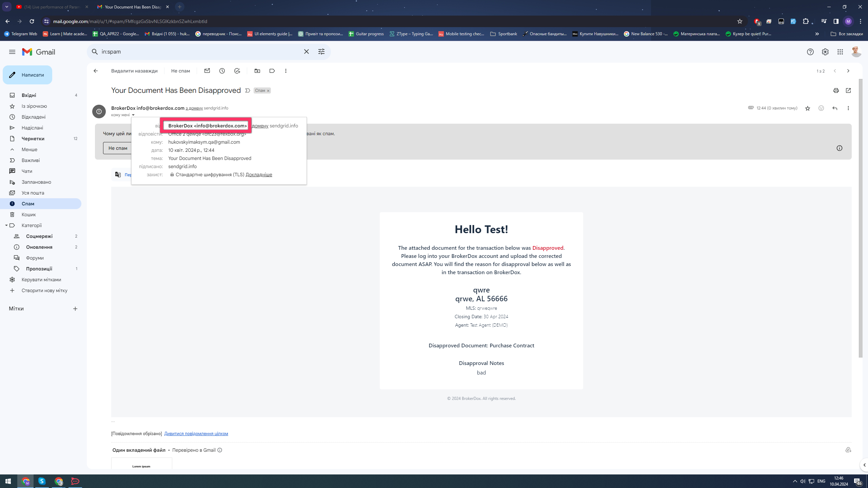The height and width of the screenshot is (488, 868).
Task: Reply to the BrokerDox email
Action: point(835,108)
